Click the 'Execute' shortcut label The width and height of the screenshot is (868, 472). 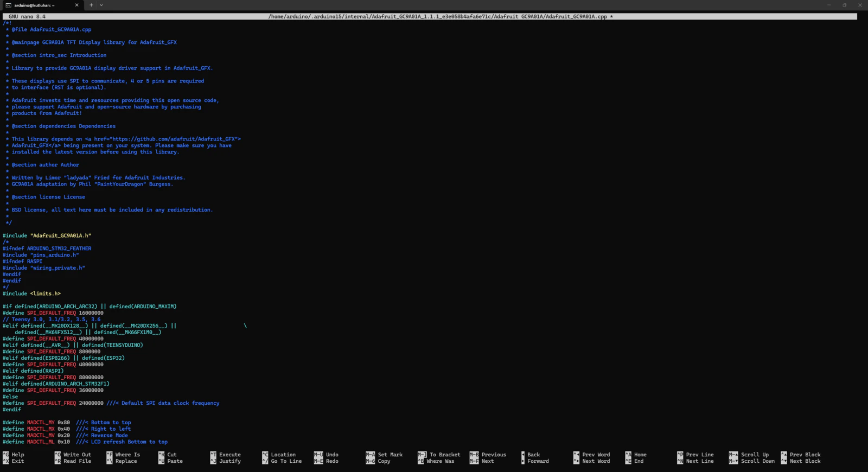point(230,455)
